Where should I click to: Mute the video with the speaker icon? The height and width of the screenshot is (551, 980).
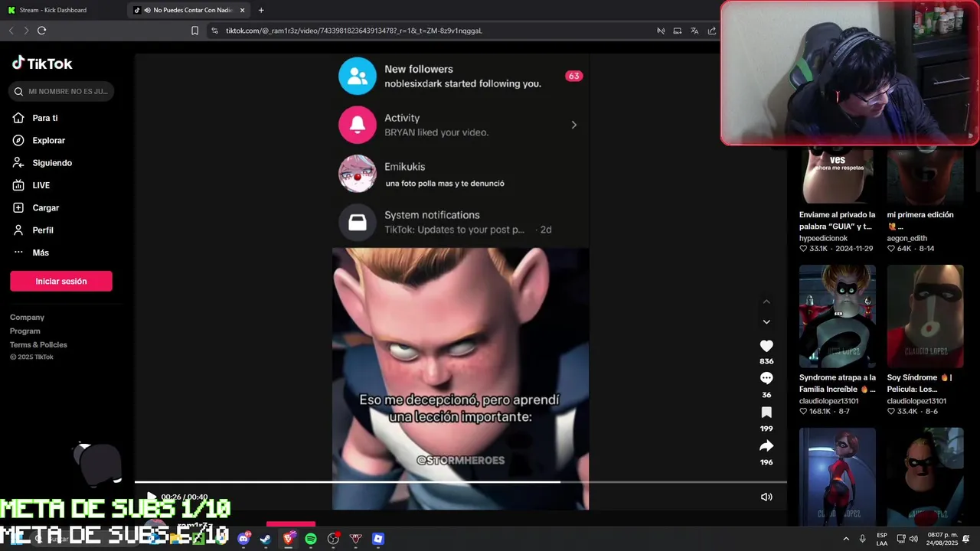click(766, 497)
